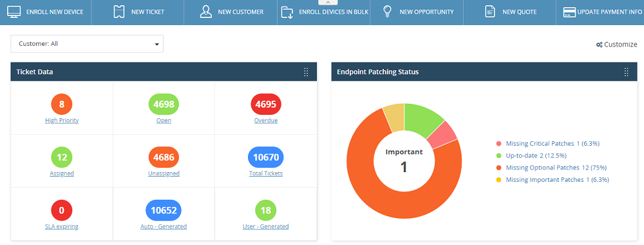
Task: Click the red 0 SLA expiring badge
Action: [62, 210]
